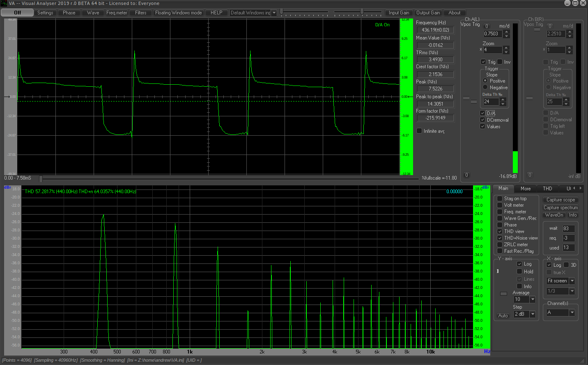The width and height of the screenshot is (588, 365).
Task: Decrease Ch A Zoom with down arrow
Action: 506,52
